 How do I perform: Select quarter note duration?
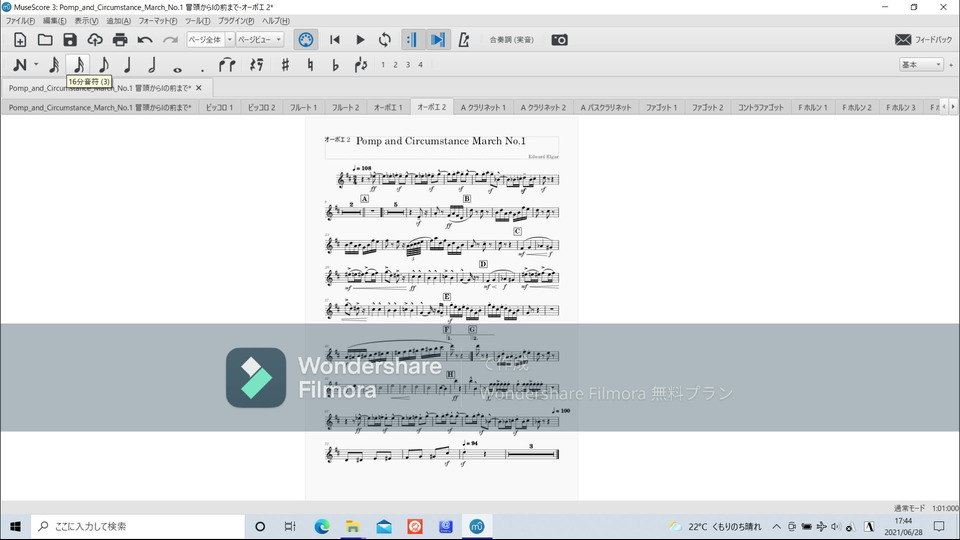[127, 65]
